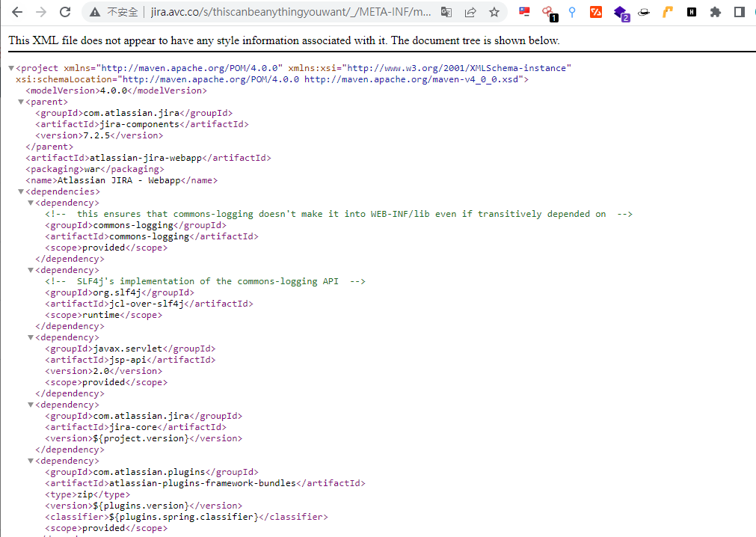756x537 pixels.
Task: Reload the current page
Action: (x=65, y=12)
